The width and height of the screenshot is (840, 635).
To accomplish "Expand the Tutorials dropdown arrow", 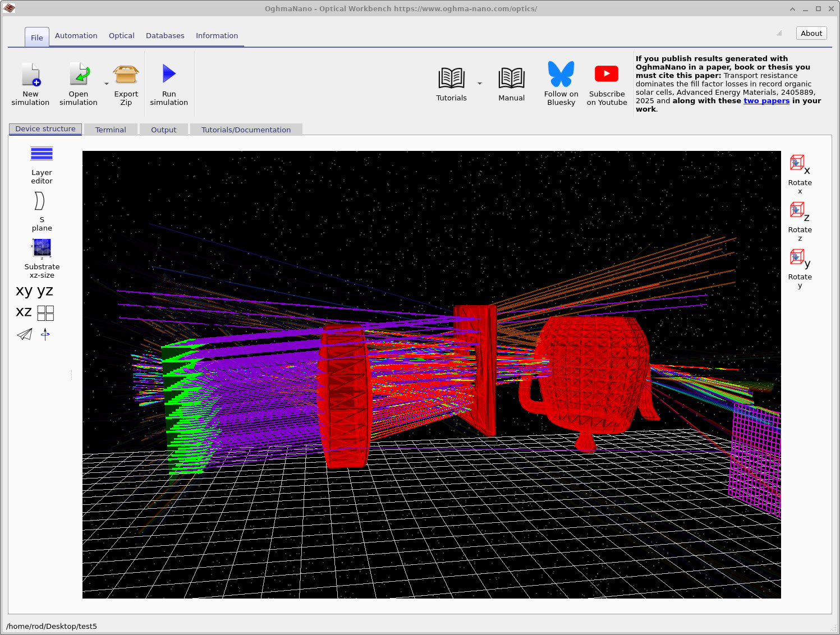I will [x=480, y=83].
